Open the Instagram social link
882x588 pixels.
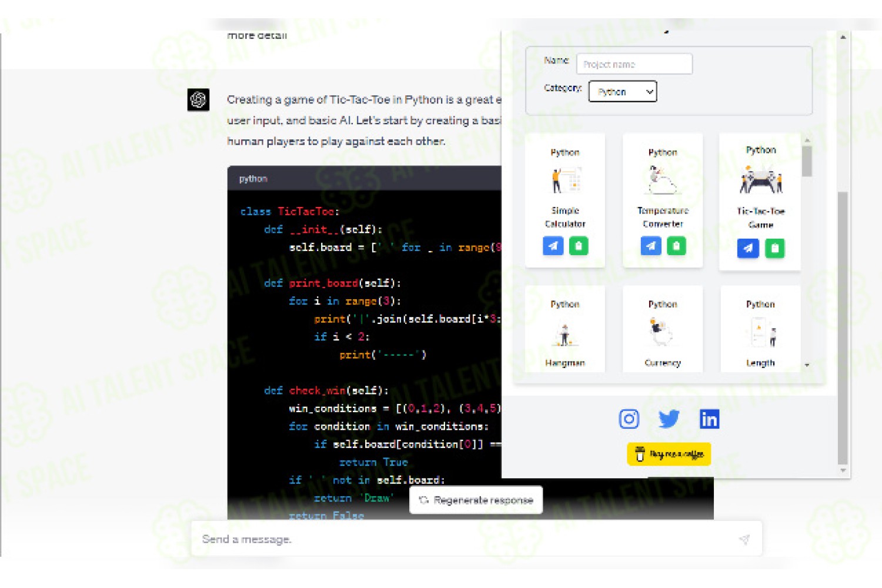coord(629,419)
